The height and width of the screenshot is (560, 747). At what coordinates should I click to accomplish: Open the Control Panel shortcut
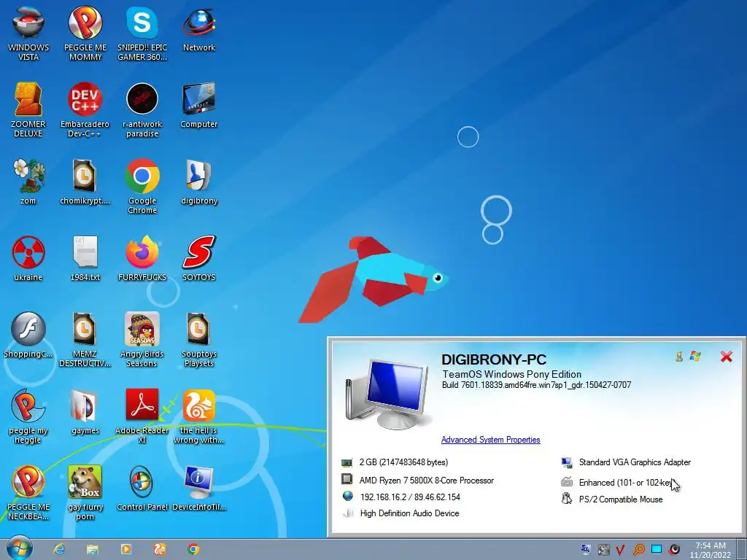[x=142, y=488]
